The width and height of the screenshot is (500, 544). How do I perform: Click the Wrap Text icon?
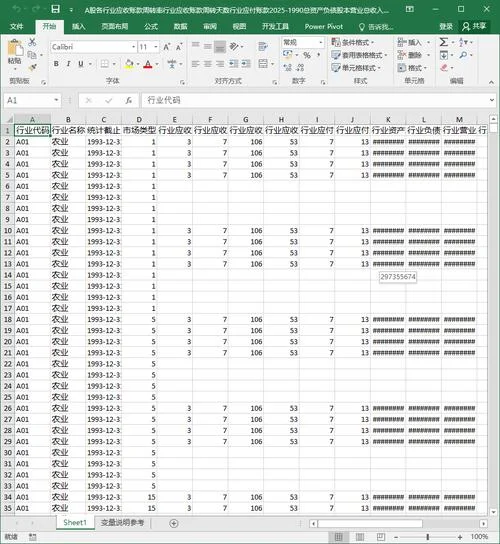click(263, 46)
